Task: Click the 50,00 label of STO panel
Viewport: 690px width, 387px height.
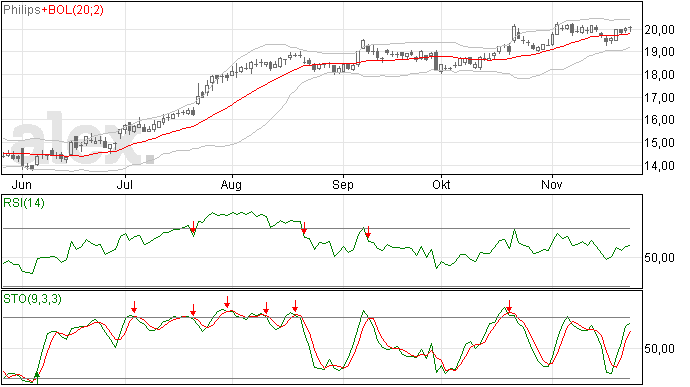Action: click(659, 349)
